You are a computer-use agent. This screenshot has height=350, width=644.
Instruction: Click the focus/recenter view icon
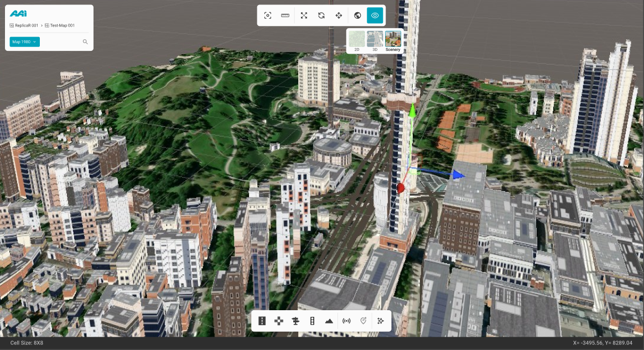(268, 15)
